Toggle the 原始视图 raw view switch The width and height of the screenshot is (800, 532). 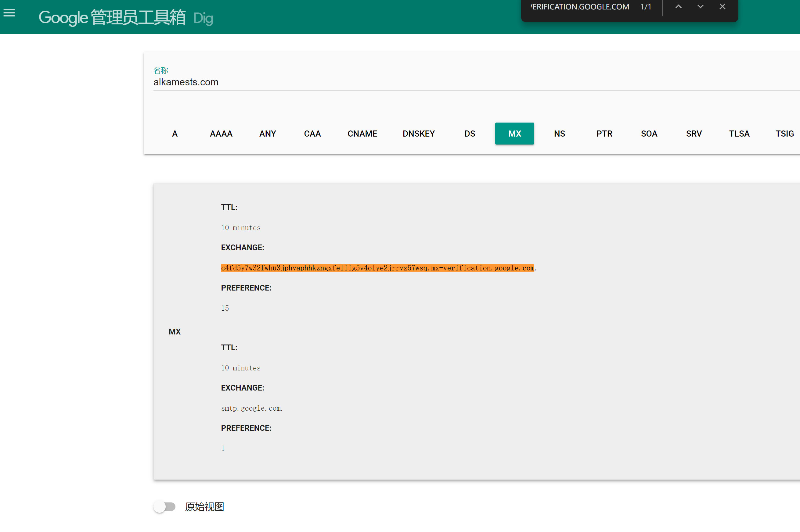click(x=165, y=507)
